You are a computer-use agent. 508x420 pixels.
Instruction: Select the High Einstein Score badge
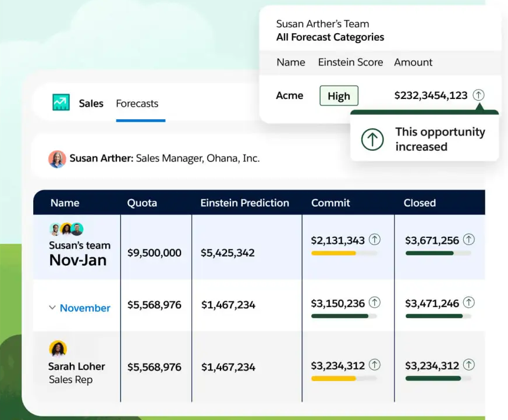click(x=339, y=95)
